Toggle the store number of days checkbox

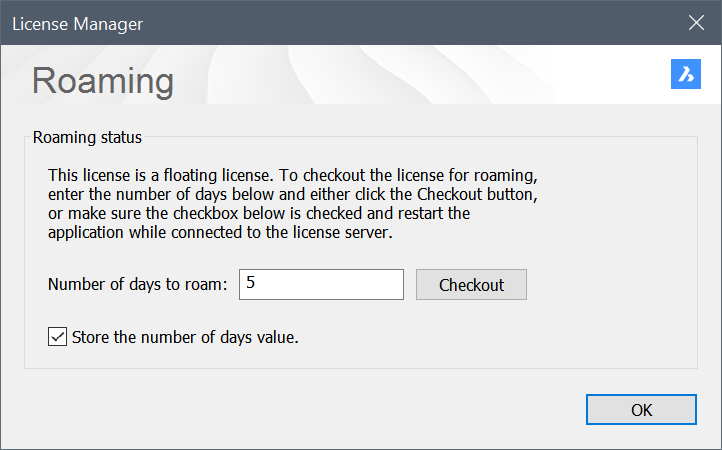(57, 336)
